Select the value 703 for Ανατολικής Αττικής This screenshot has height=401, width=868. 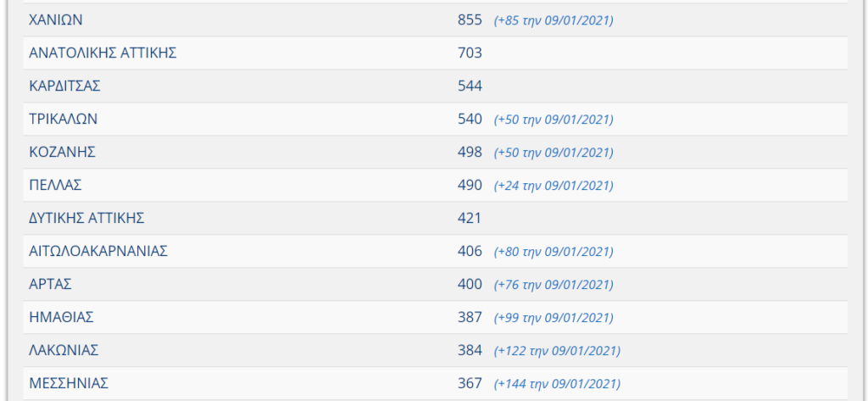coord(470,53)
